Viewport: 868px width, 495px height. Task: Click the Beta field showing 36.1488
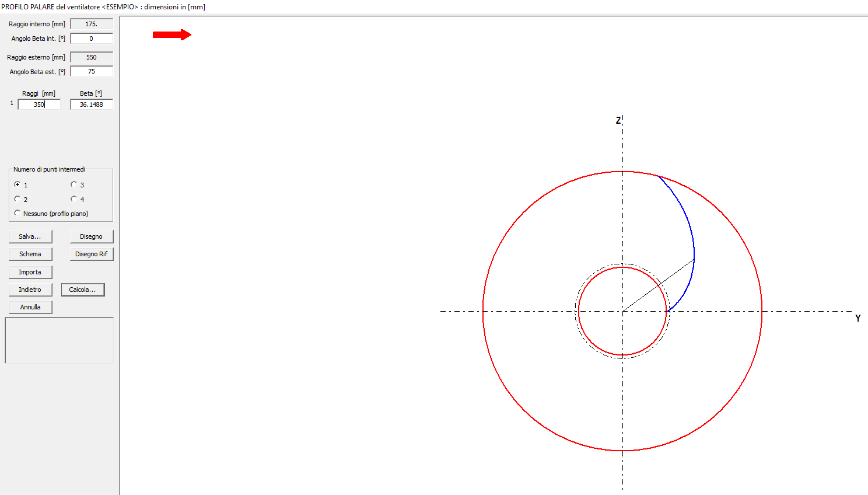coord(92,104)
